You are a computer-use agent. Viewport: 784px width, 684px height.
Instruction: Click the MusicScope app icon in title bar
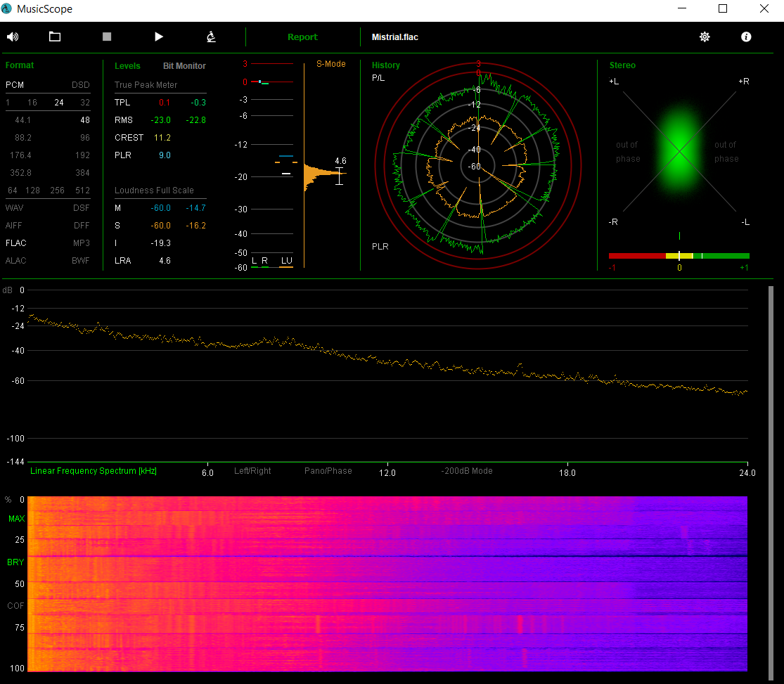click(6, 8)
